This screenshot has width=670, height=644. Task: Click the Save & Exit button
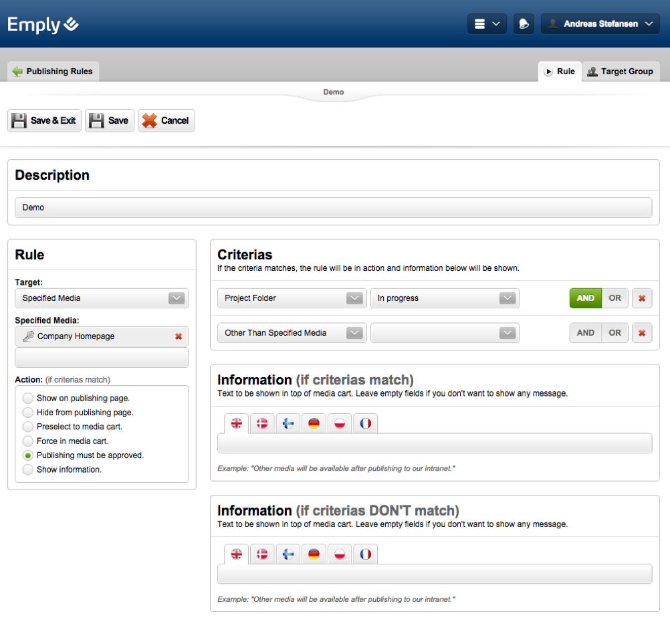[45, 120]
